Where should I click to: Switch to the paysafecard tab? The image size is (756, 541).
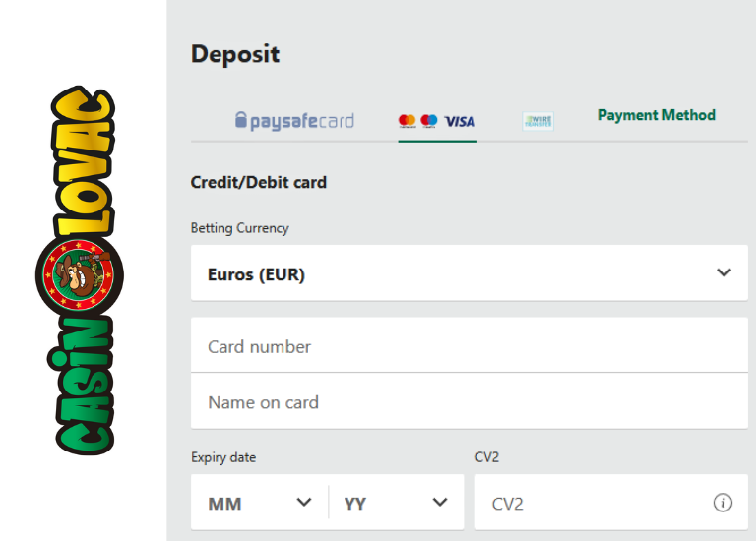294,121
